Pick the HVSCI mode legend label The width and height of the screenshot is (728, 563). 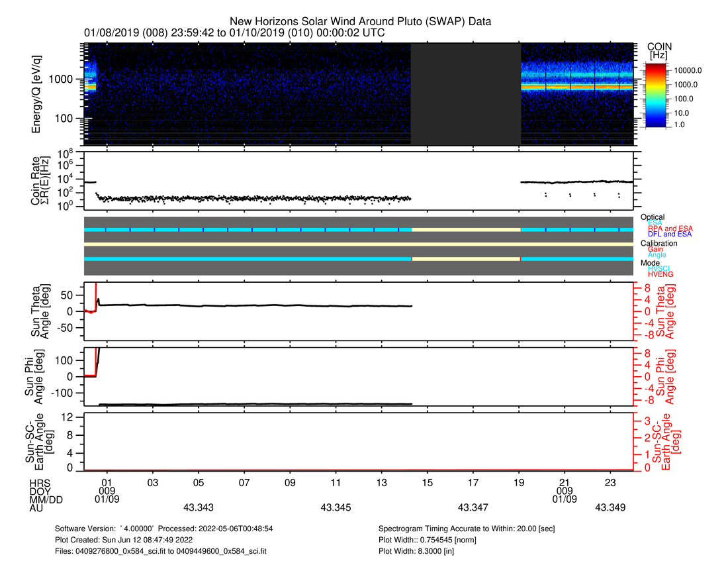pyautogui.click(x=660, y=268)
